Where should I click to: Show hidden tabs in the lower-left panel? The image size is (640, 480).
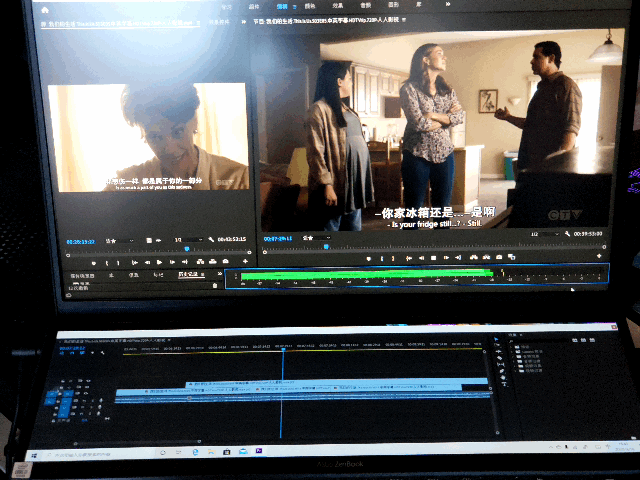pos(220,273)
